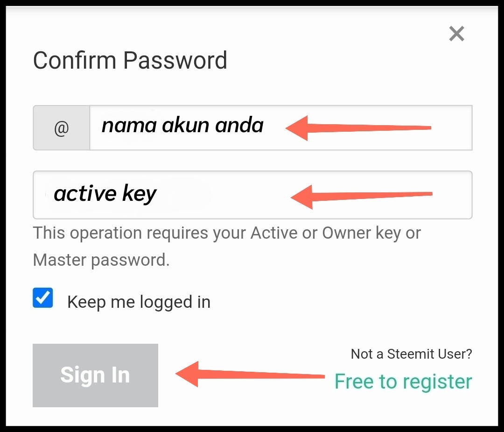The image size is (504, 432).
Task: Focus the active key password field
Action: [252, 195]
